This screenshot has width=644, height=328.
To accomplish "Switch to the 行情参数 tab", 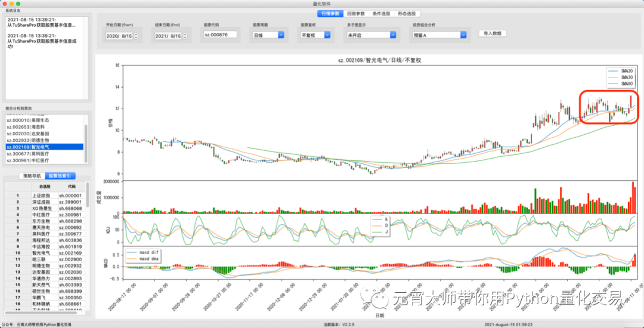I will point(330,14).
